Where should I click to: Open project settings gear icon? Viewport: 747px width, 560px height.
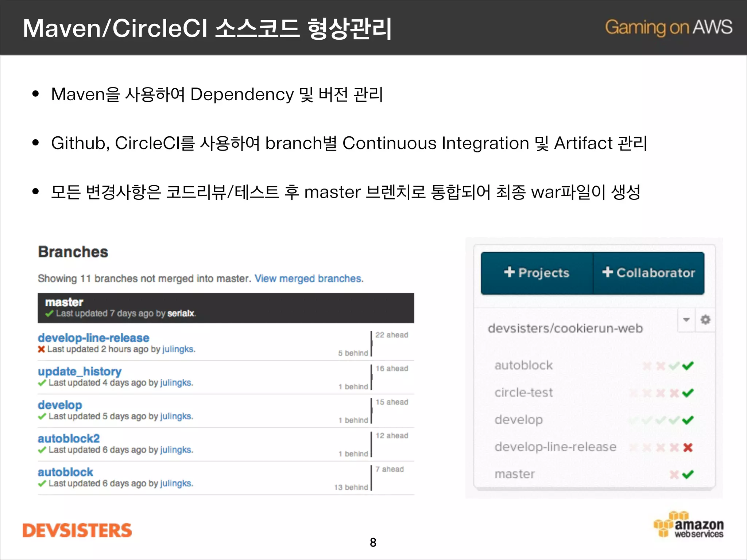(x=705, y=320)
